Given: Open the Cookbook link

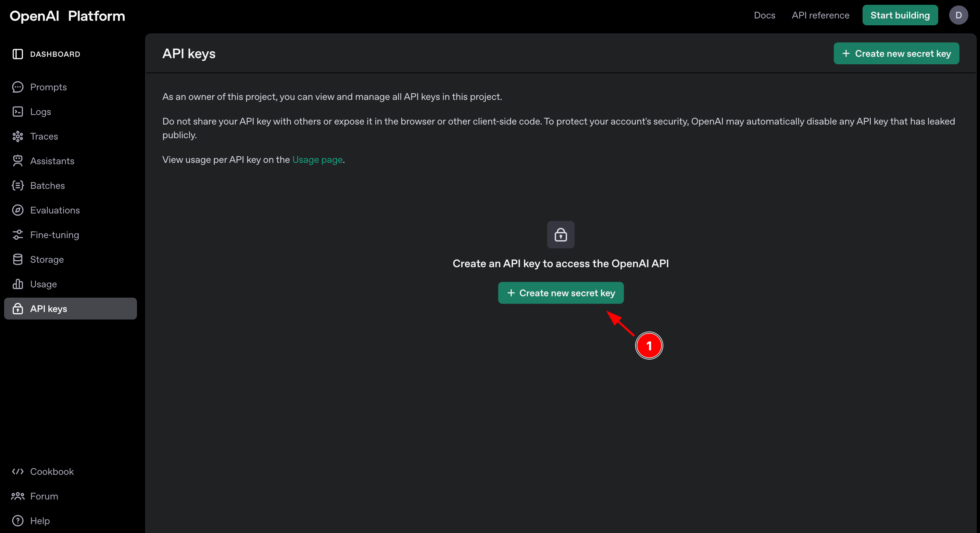Looking at the screenshot, I should (x=52, y=471).
